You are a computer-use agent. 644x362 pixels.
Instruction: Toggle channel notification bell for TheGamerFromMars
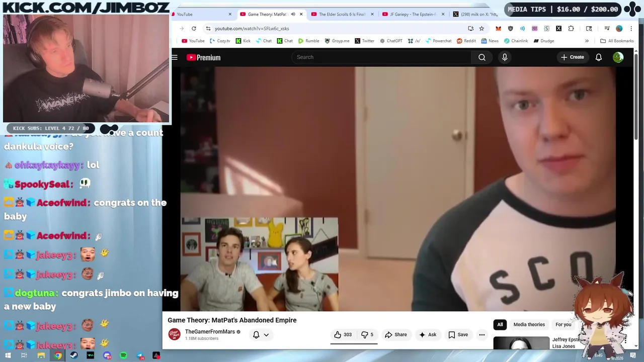pos(256,334)
